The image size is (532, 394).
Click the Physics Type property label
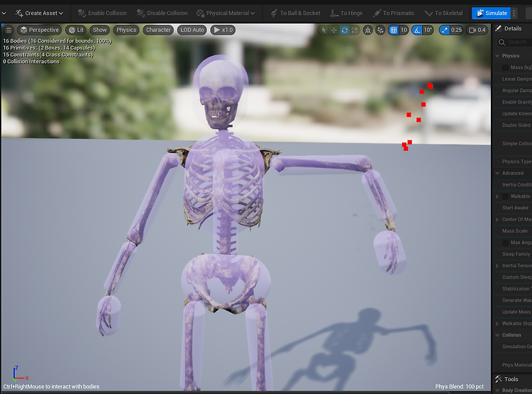coord(517,162)
